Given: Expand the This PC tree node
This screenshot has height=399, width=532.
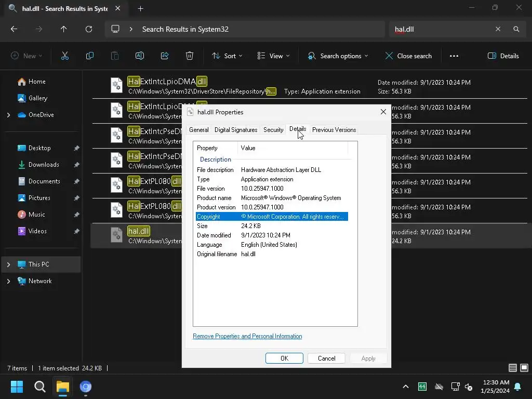Looking at the screenshot, I should pos(8,264).
